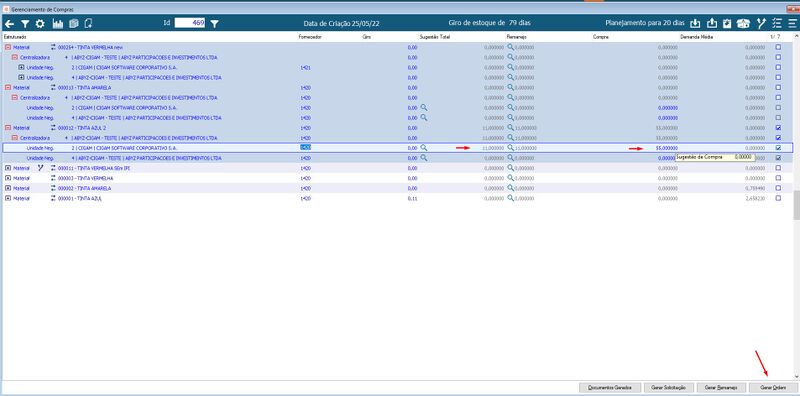This screenshot has width=800, height=396.
Task: Check the box for 000254 TINTA VERMELHA new
Action: tap(778, 47)
